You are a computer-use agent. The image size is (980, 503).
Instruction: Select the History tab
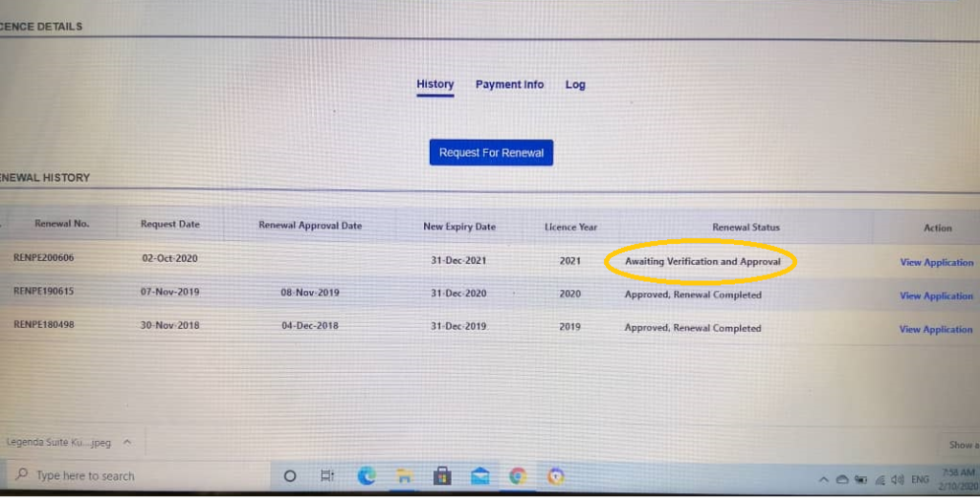pos(435,84)
